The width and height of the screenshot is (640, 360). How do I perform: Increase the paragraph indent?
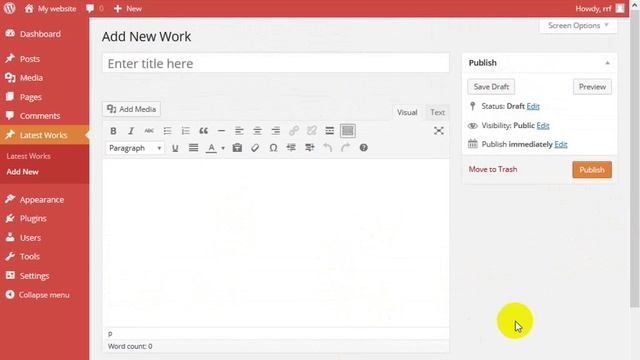pyautogui.click(x=309, y=148)
